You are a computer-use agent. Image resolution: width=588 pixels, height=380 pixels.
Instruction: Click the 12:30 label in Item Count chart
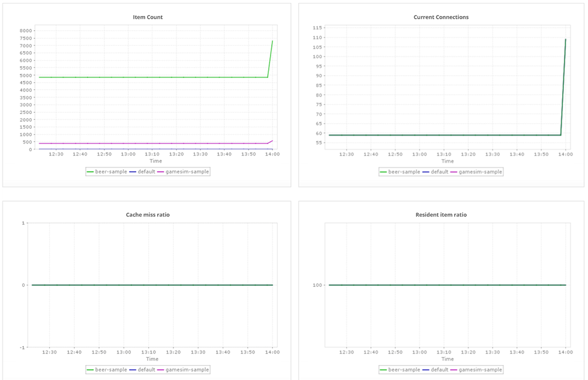[x=56, y=154]
